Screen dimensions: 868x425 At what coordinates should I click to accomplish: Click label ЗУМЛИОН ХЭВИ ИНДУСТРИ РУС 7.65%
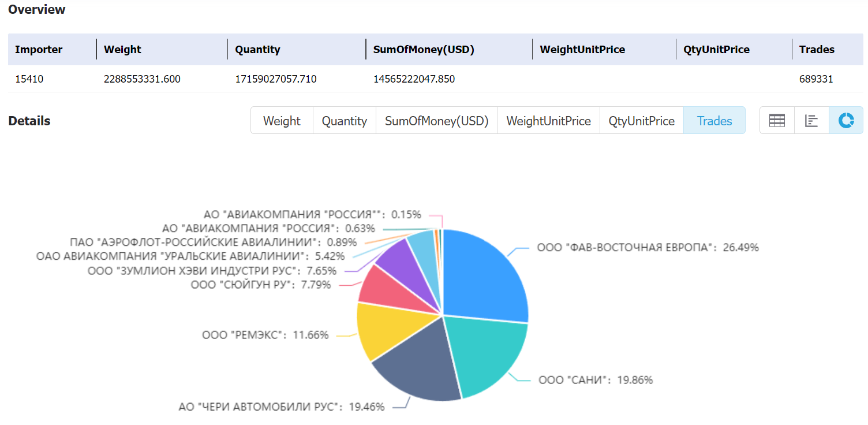[x=212, y=271]
